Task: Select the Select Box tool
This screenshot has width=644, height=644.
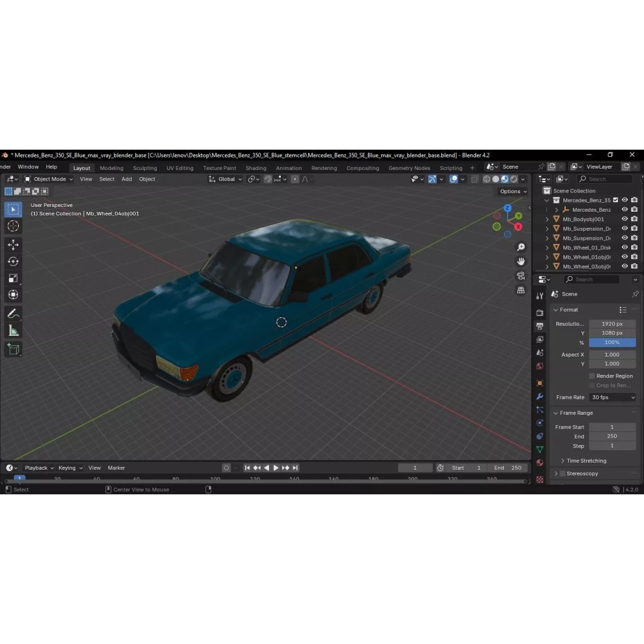Action: [13, 209]
